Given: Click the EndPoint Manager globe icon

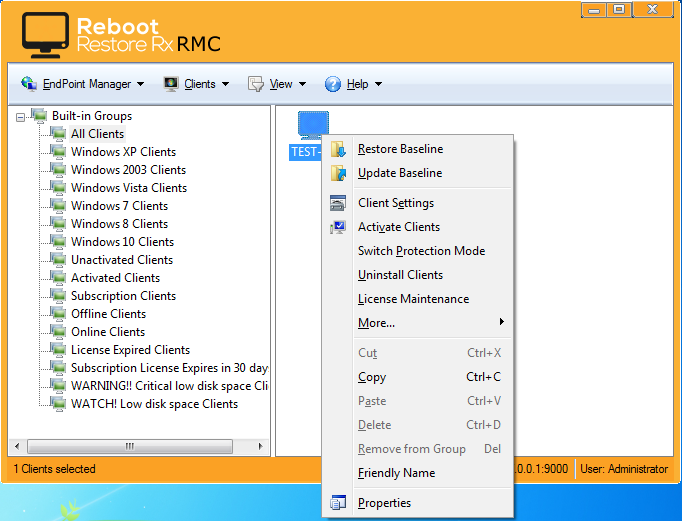Looking at the screenshot, I should pos(29,83).
